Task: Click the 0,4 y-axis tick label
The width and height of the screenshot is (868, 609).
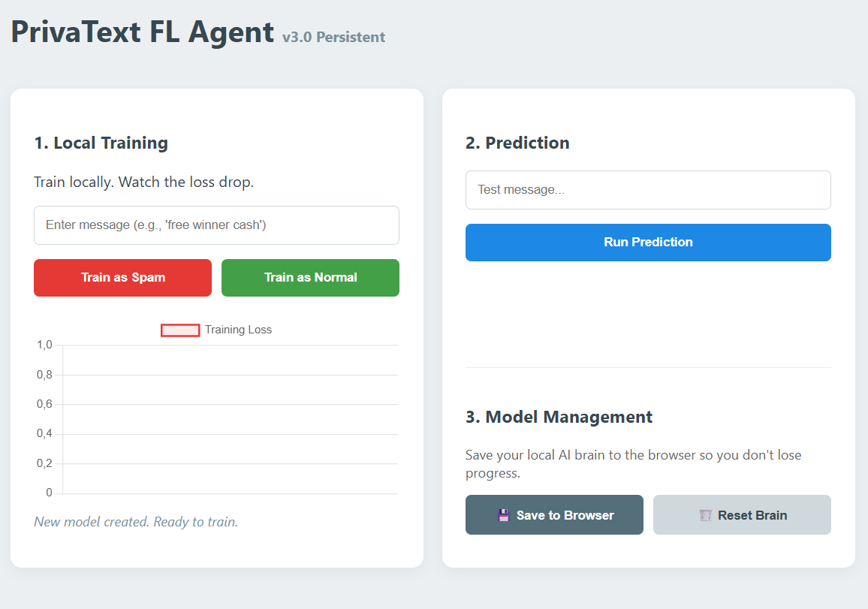Action: click(44, 433)
